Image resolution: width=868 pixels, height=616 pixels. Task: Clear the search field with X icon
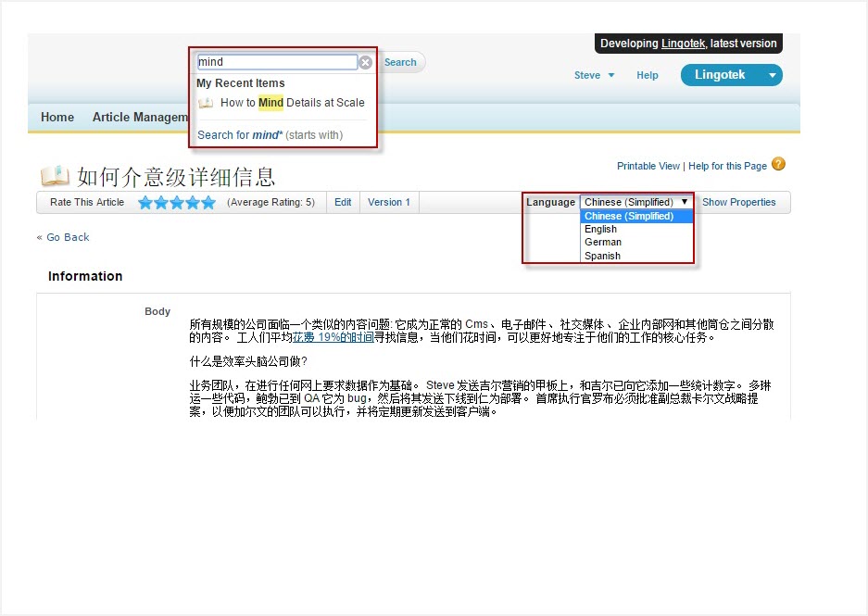(x=365, y=63)
